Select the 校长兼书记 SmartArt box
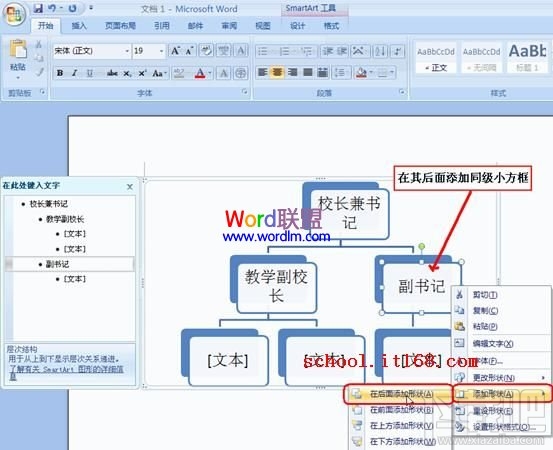Screen dimensions: 553x450 tap(349, 214)
